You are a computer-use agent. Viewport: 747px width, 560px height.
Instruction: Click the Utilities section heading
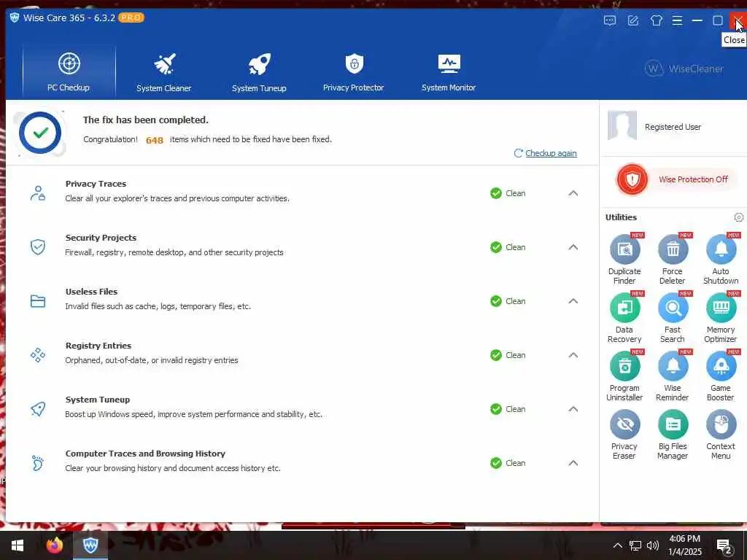click(x=621, y=217)
